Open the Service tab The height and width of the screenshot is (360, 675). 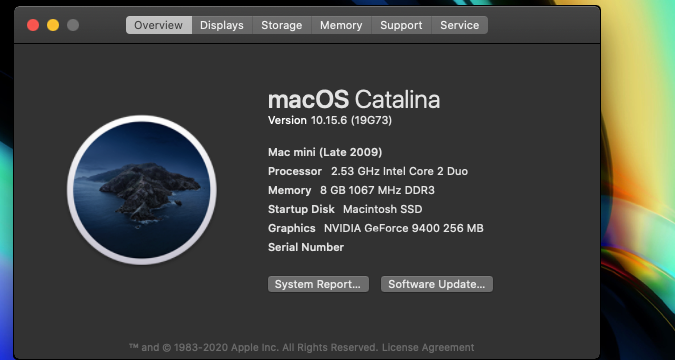click(x=459, y=25)
